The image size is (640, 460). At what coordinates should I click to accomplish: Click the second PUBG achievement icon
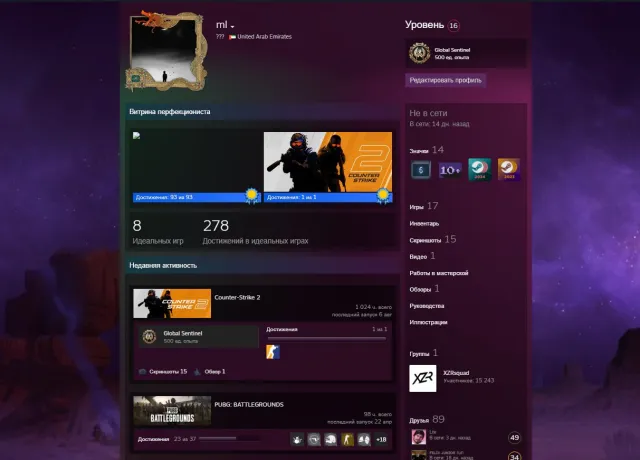point(314,439)
